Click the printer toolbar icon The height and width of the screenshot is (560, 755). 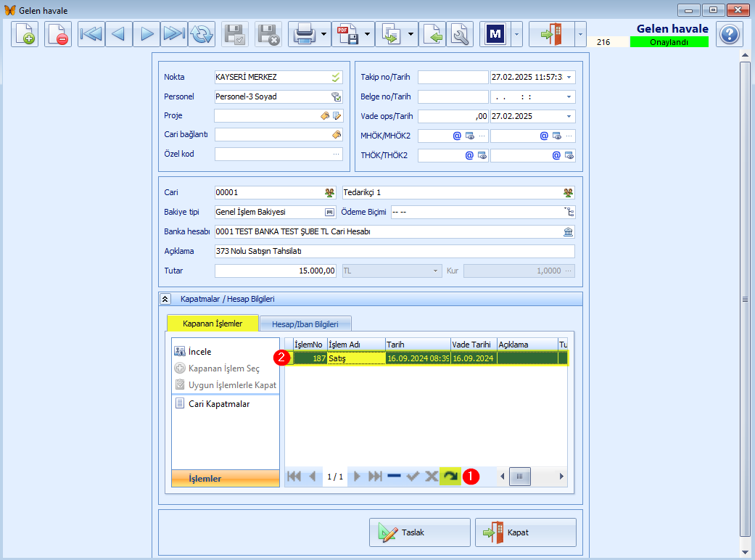(305, 34)
